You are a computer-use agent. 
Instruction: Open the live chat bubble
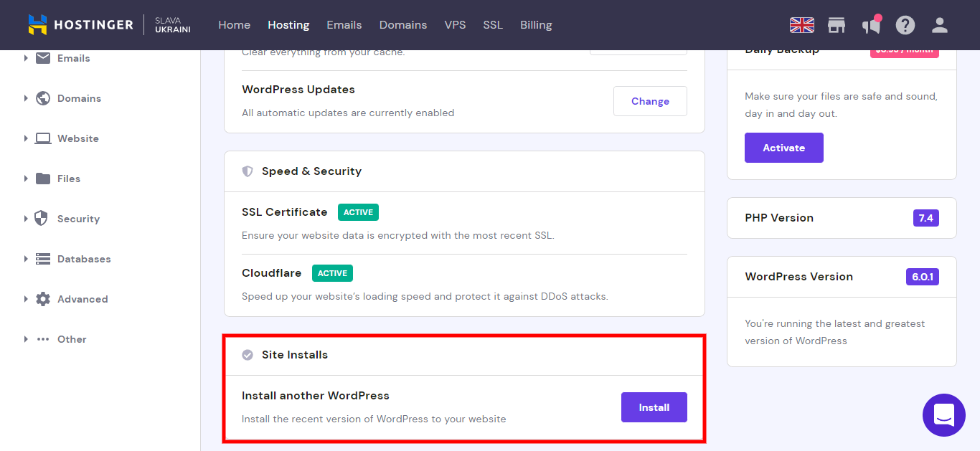point(944,415)
